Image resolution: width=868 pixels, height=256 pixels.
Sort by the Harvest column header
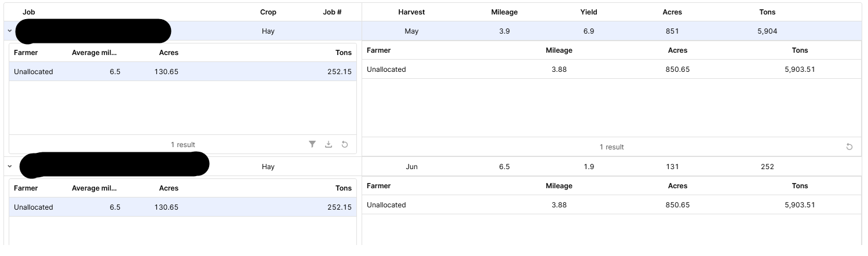click(411, 12)
